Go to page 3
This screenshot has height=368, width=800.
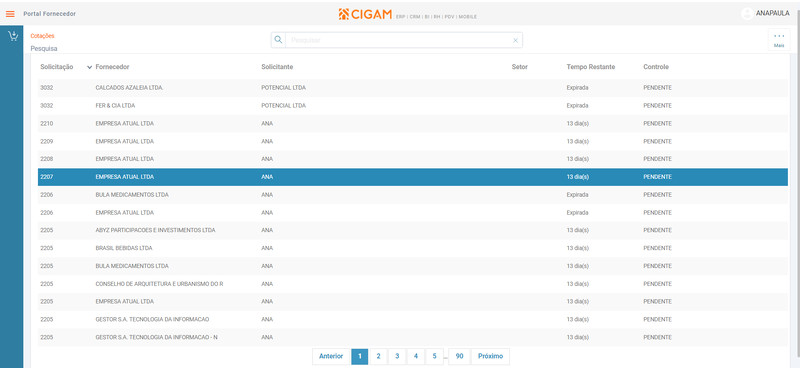(397, 356)
